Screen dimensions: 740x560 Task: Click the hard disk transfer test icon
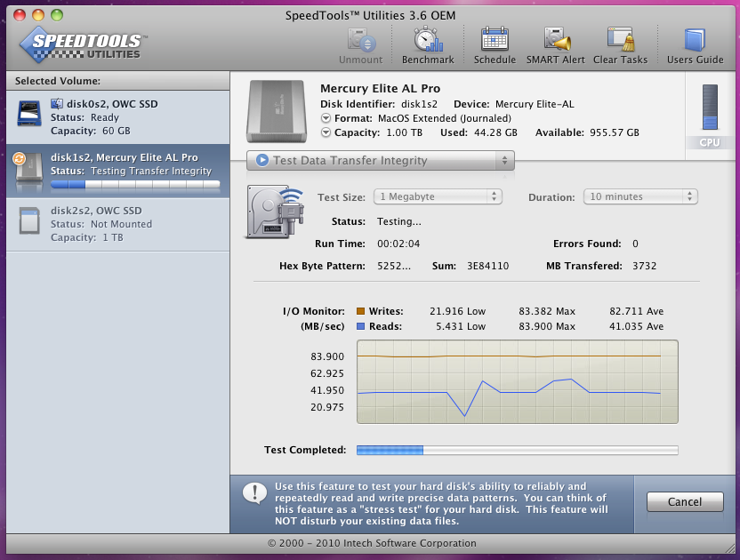[275, 212]
